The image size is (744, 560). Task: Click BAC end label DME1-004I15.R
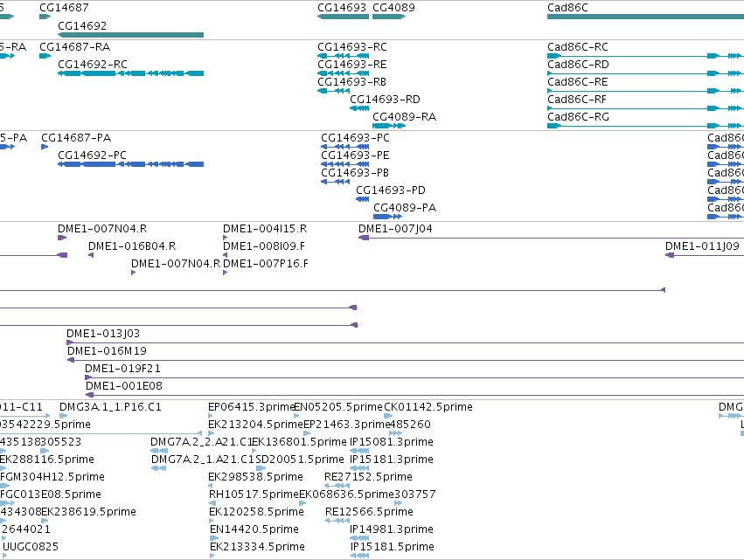(x=265, y=229)
